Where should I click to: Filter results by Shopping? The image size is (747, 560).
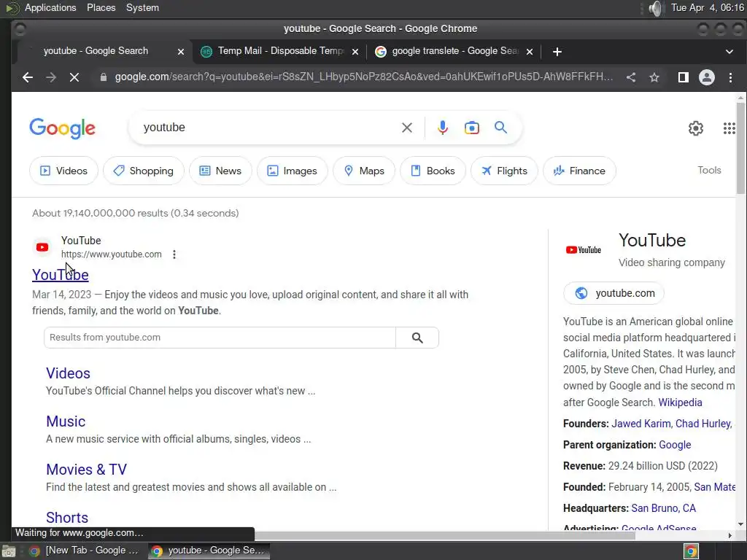(144, 171)
